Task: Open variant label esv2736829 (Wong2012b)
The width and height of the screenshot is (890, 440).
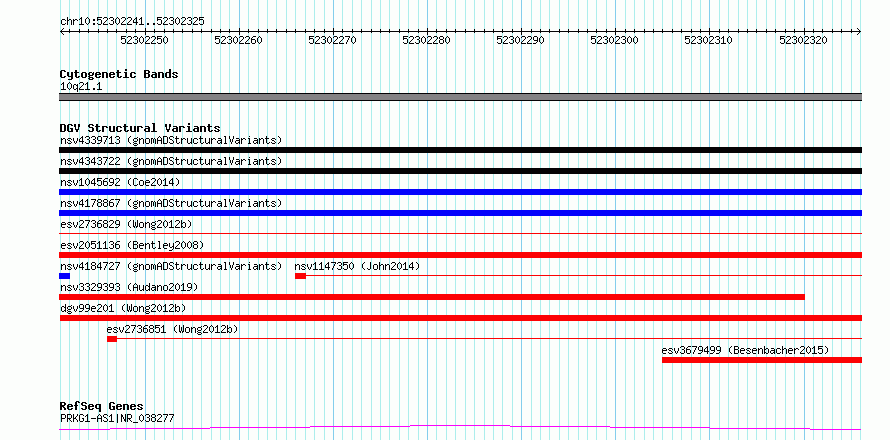Action: (x=126, y=224)
